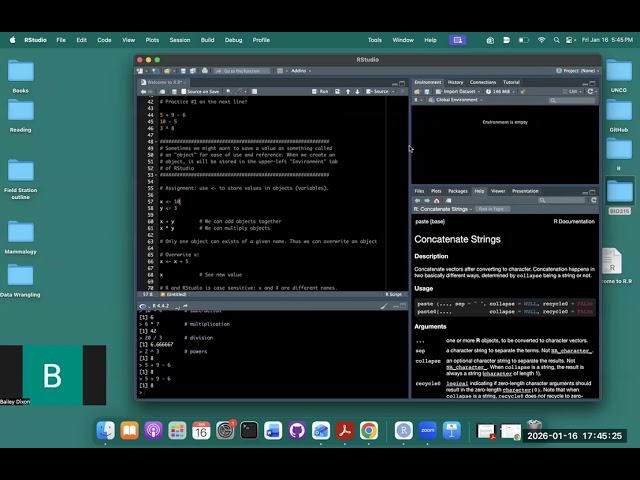Click the Help pane search field
This screenshot has height=480, width=640.
click(x=561, y=200)
